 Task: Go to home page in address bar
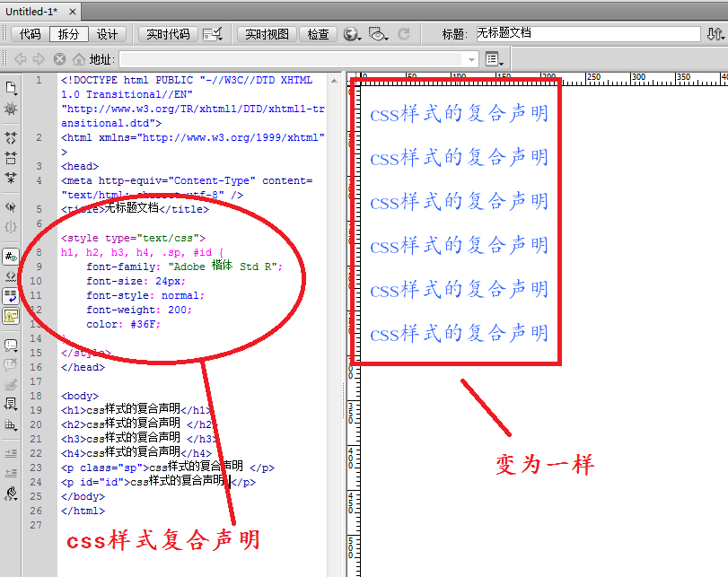click(78, 59)
